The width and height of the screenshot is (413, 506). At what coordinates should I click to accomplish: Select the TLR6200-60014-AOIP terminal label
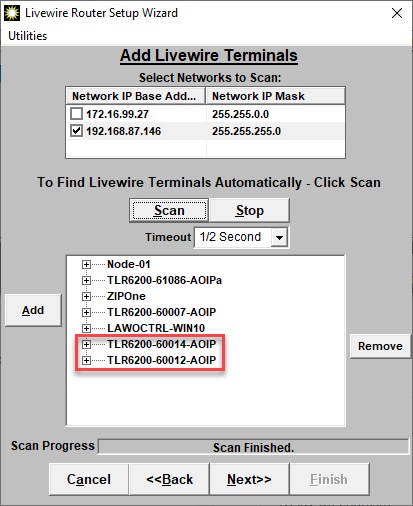click(x=162, y=344)
